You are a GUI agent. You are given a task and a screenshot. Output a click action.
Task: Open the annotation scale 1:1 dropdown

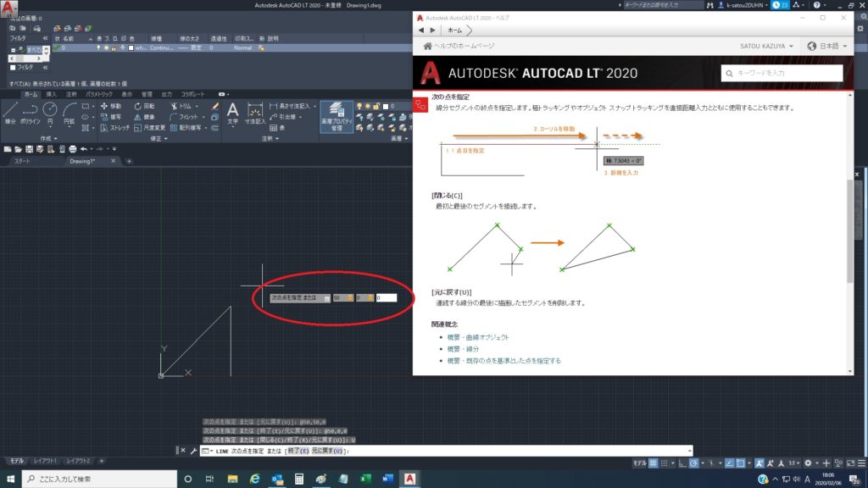tap(793, 463)
